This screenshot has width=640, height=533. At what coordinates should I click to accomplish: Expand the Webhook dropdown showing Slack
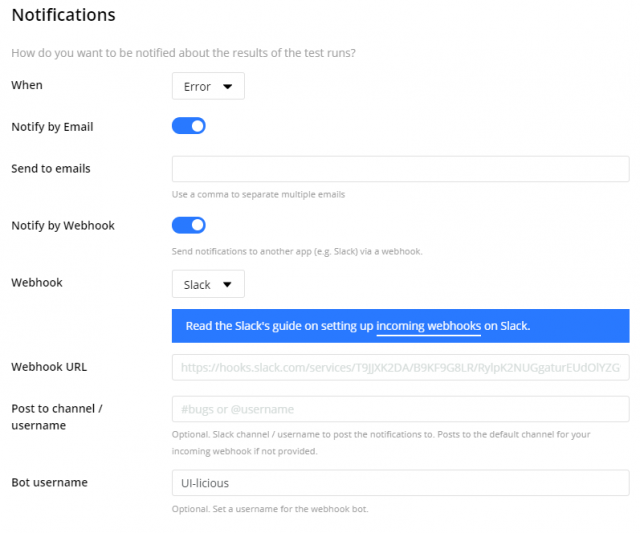208,285
